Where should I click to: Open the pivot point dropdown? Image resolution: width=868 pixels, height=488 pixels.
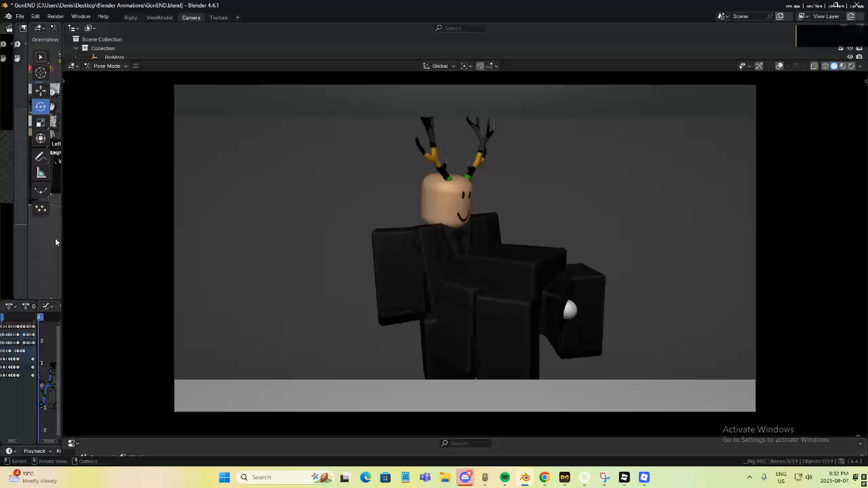[x=467, y=66]
